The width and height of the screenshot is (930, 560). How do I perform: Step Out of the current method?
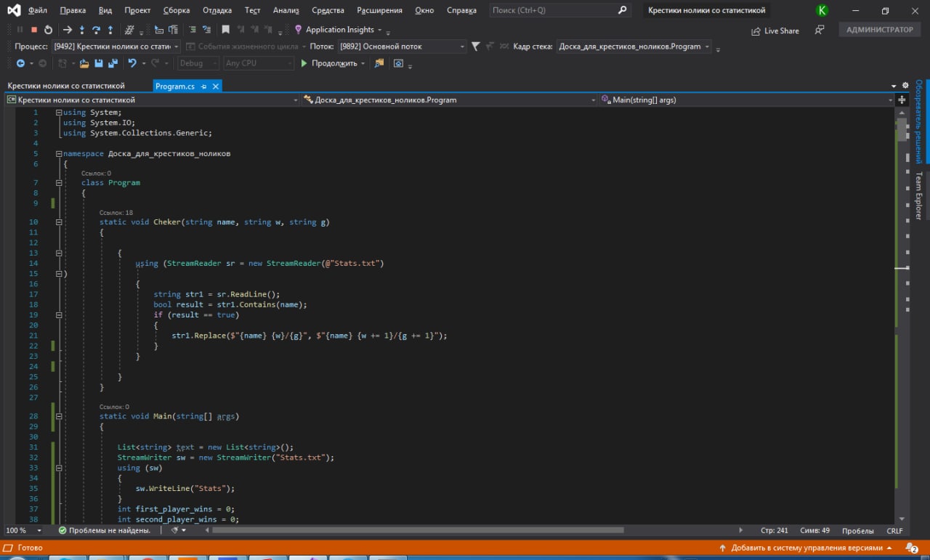(110, 30)
